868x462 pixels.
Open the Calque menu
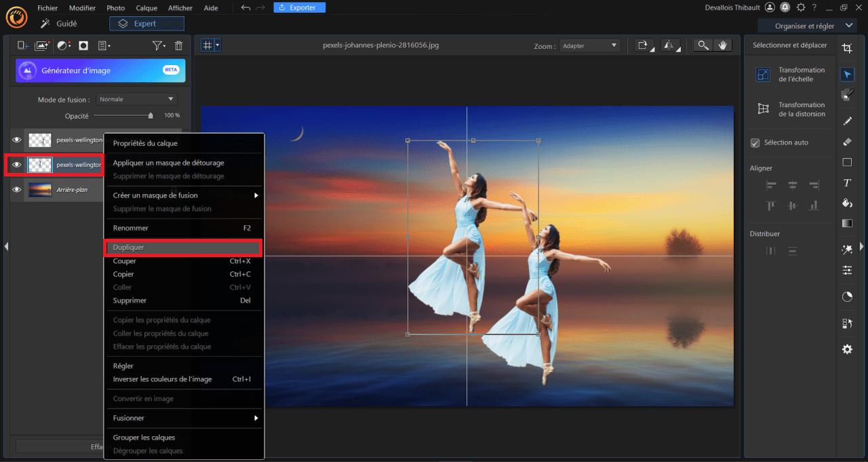pos(146,7)
